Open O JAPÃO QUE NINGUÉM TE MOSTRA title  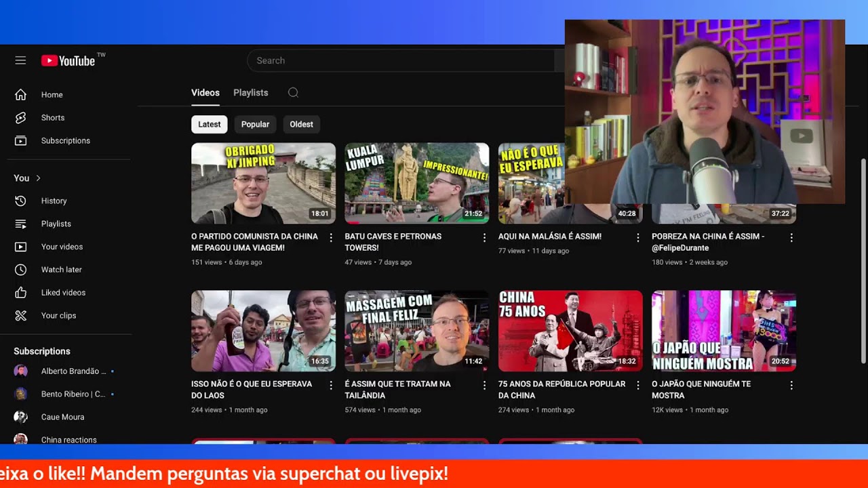coord(701,390)
